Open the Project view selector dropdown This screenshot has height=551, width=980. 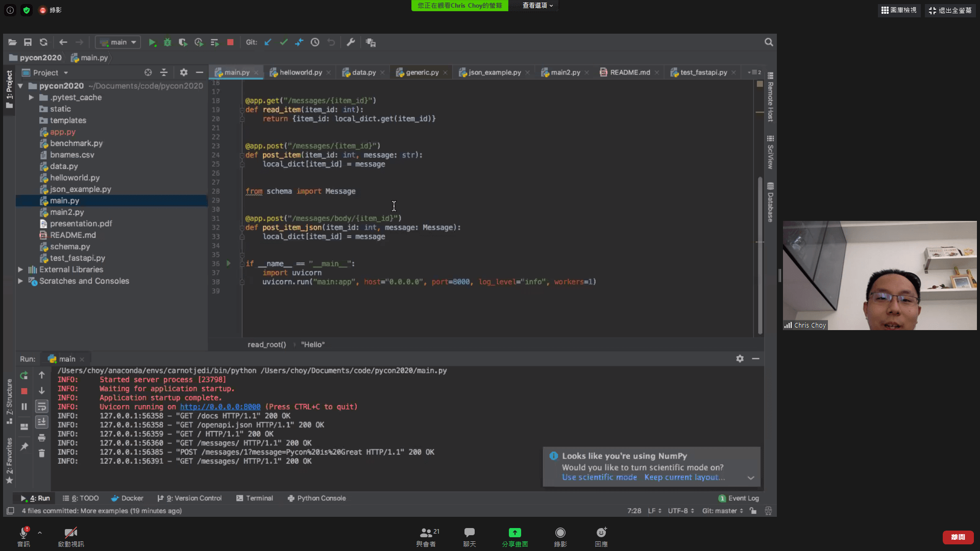point(45,72)
